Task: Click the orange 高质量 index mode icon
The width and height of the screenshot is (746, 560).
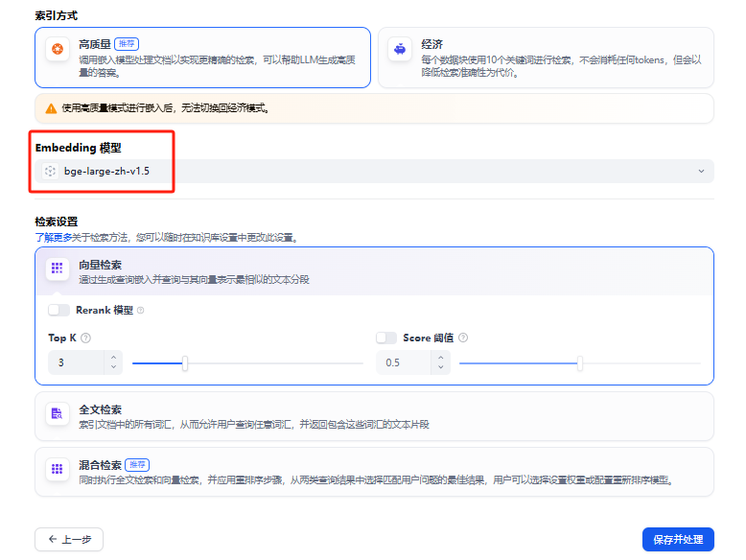Action: [58, 50]
